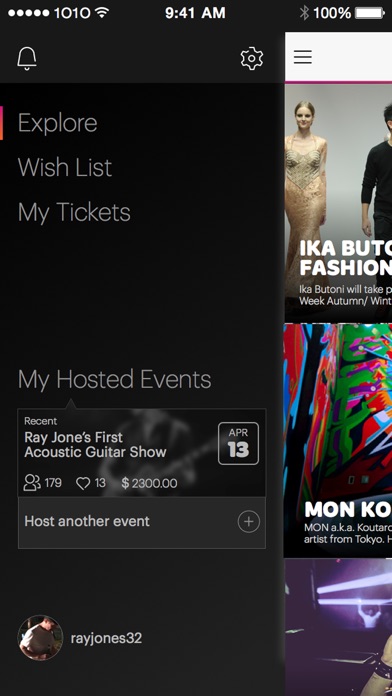Tap the rayjones32 username
The image size is (392, 696).
pos(106,638)
